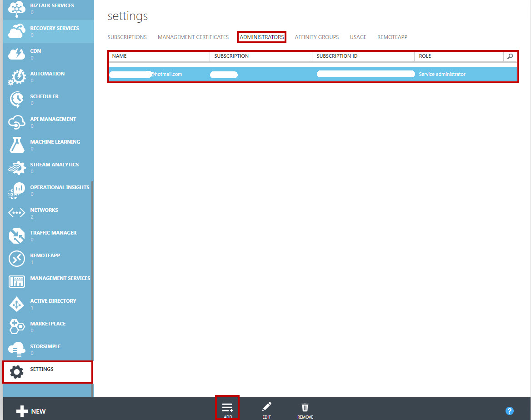Switch to the Usage tab
Screen dimensions: 531x420
[x=358, y=37]
